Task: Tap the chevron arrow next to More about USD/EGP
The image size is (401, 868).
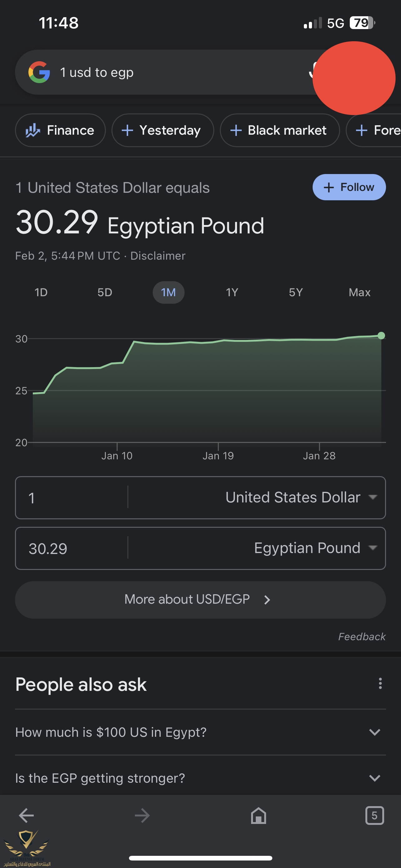Action: (x=267, y=600)
